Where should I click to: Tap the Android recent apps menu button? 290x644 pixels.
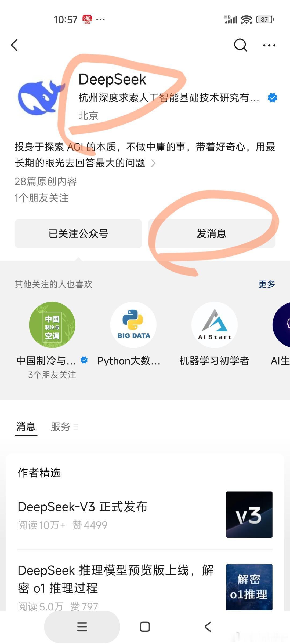[82, 627]
